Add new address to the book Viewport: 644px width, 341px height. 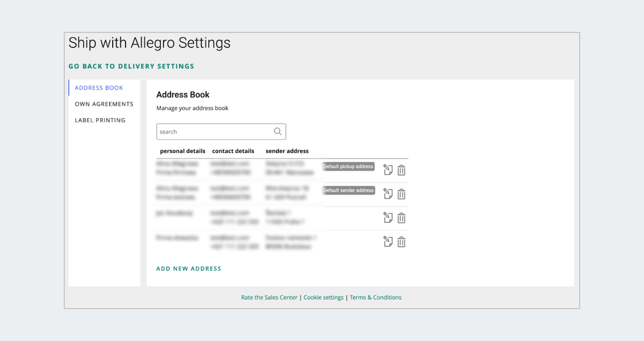pos(189,269)
